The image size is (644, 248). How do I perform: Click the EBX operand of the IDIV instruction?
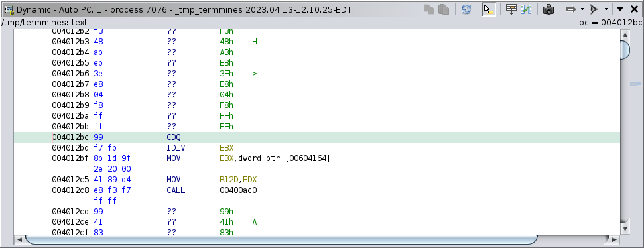(227, 148)
